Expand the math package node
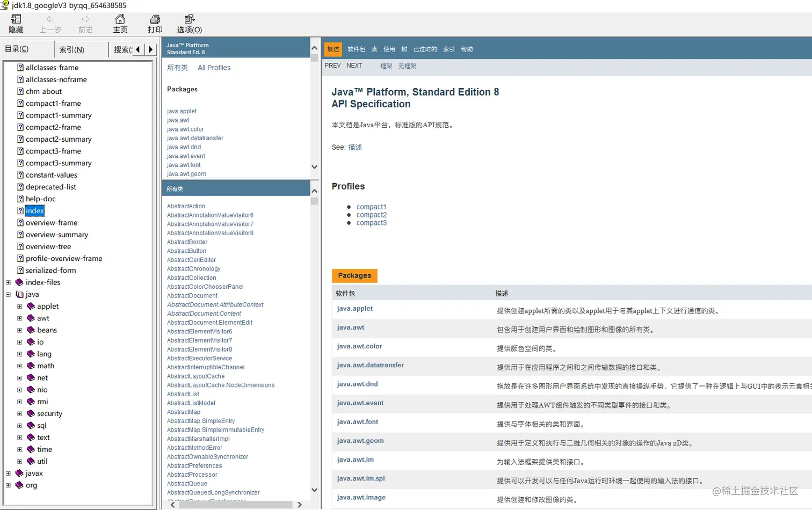812x510 pixels. 20,366
